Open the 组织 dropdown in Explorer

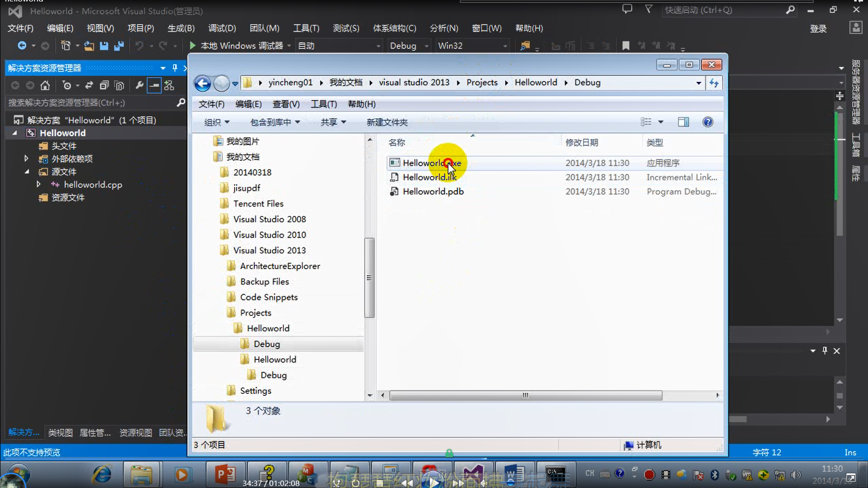coord(216,122)
